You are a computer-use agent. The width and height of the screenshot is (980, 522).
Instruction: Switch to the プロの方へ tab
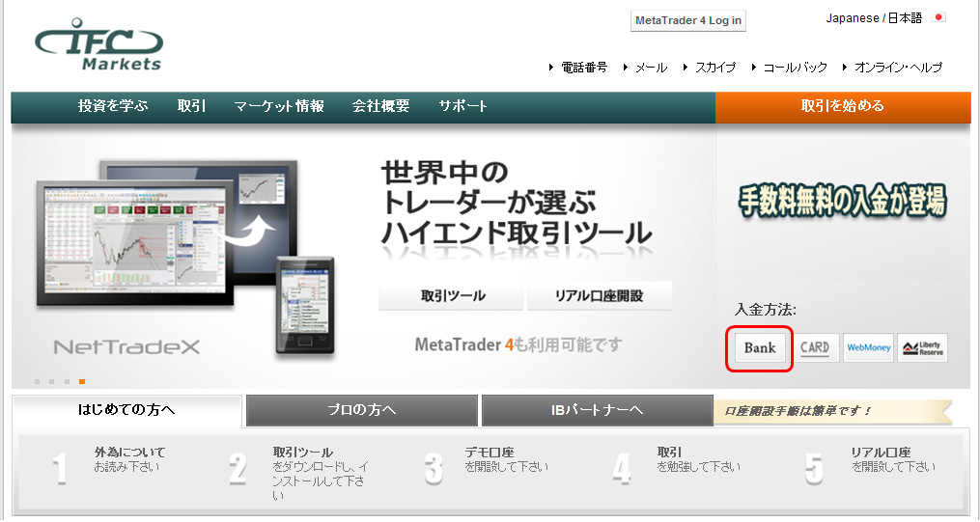coord(362,411)
